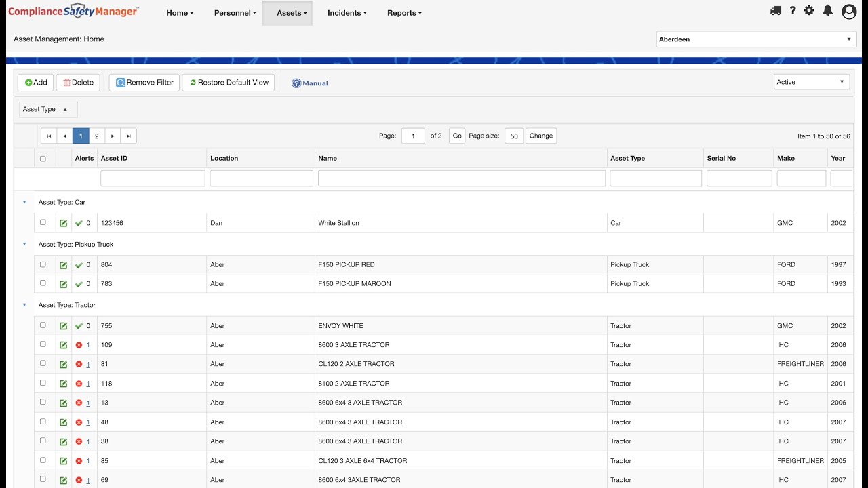
Task: Click edit icon for White Stallion row
Action: click(63, 223)
